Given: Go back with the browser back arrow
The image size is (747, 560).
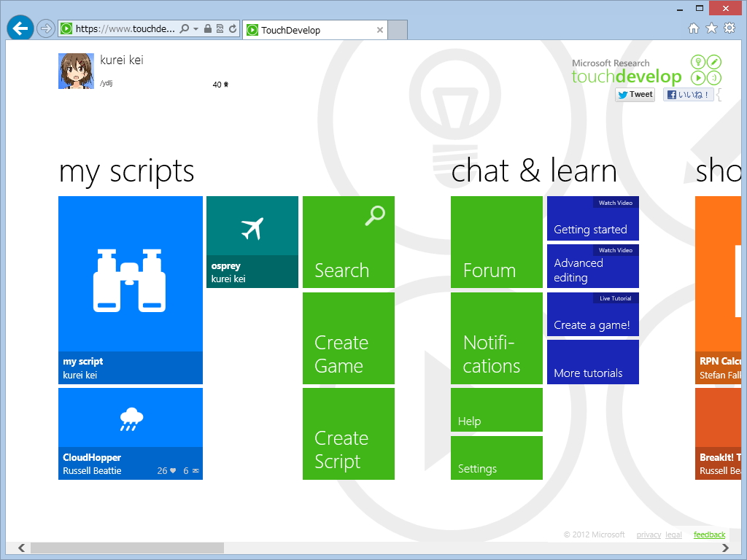Looking at the screenshot, I should click(x=20, y=28).
